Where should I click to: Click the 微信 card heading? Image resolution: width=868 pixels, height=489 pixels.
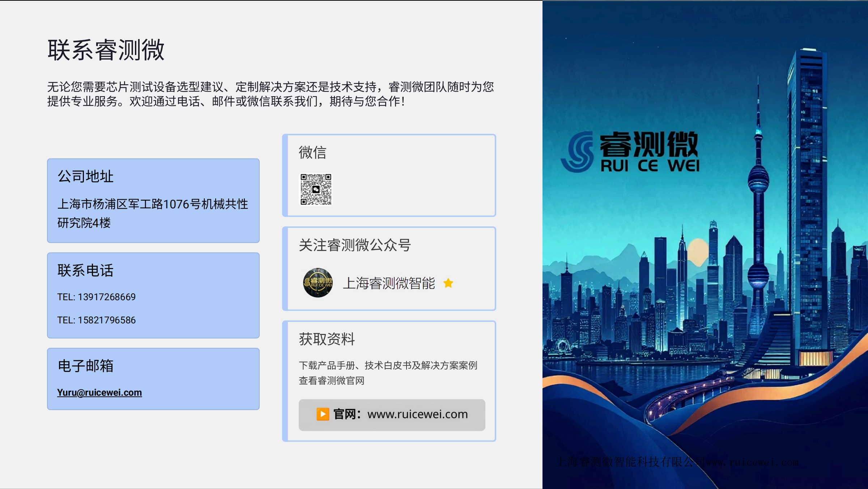312,152
